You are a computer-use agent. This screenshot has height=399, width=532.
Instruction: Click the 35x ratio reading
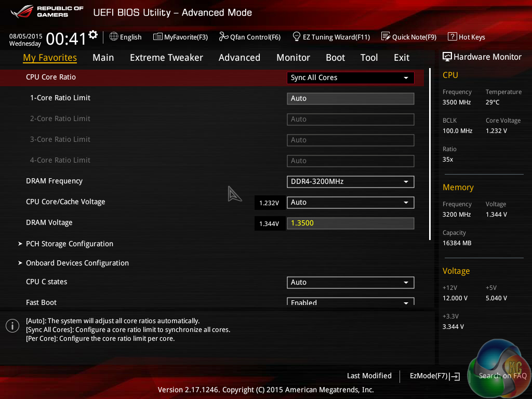(x=447, y=159)
